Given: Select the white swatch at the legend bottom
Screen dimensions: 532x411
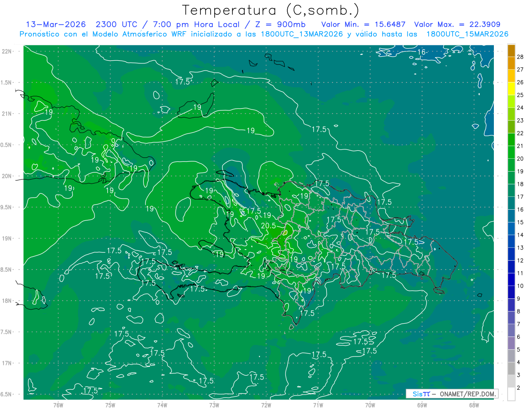Looking at the screenshot, I should [x=511, y=394].
